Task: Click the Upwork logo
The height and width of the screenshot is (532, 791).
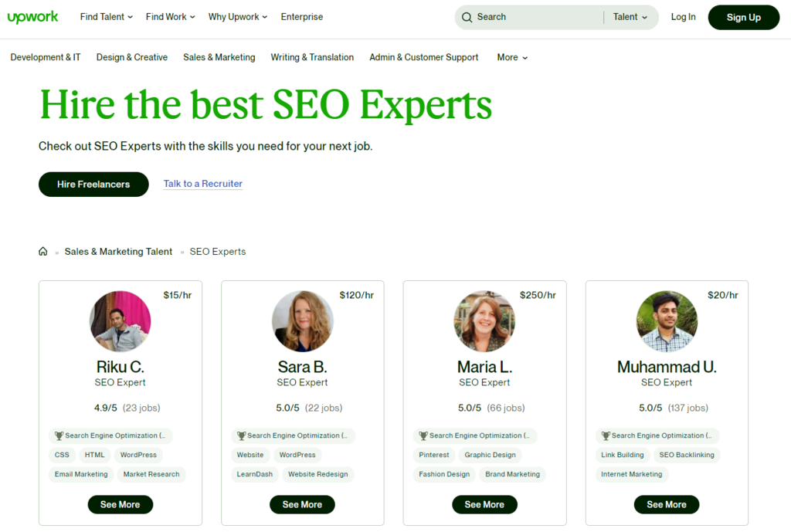Action: [32, 17]
